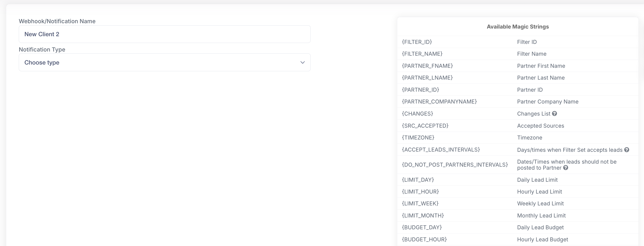Open the Notification Type dropdown

[164, 62]
